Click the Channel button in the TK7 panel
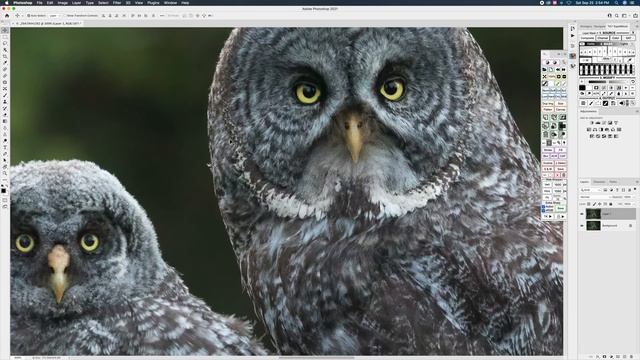This screenshot has height=360, width=640. [x=603, y=38]
